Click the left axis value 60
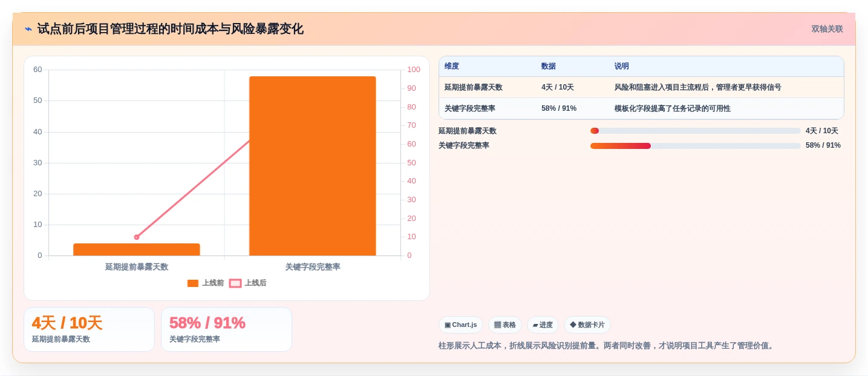 click(x=38, y=70)
